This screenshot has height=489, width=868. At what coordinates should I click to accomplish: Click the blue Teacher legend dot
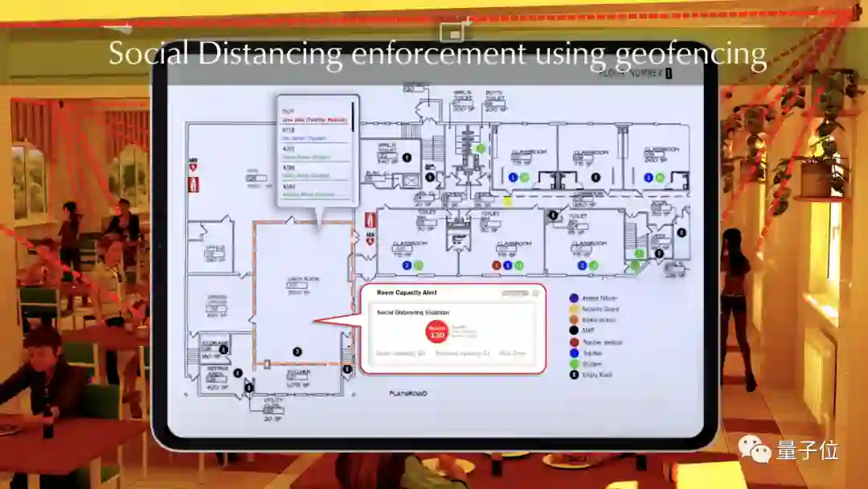[x=574, y=353]
